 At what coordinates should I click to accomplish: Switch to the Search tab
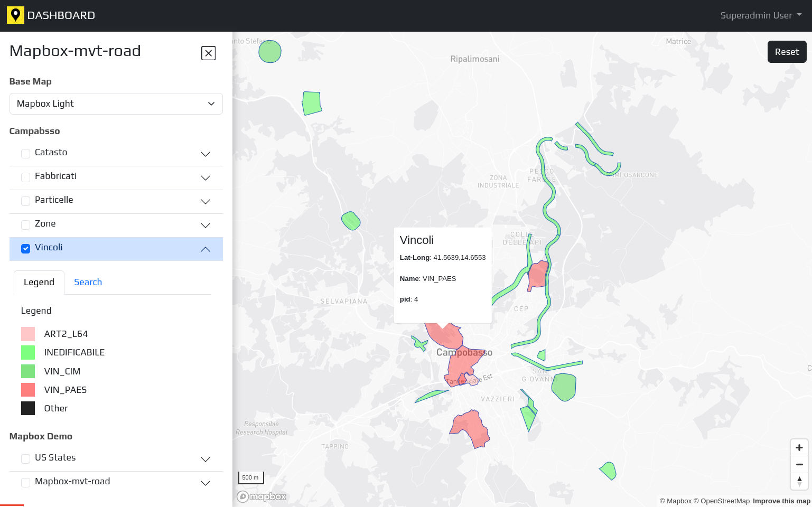88,282
